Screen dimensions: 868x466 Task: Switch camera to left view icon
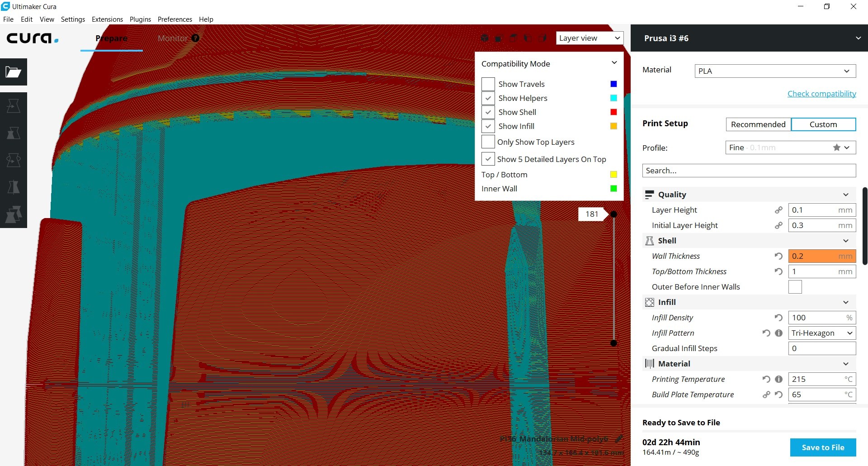tap(528, 38)
